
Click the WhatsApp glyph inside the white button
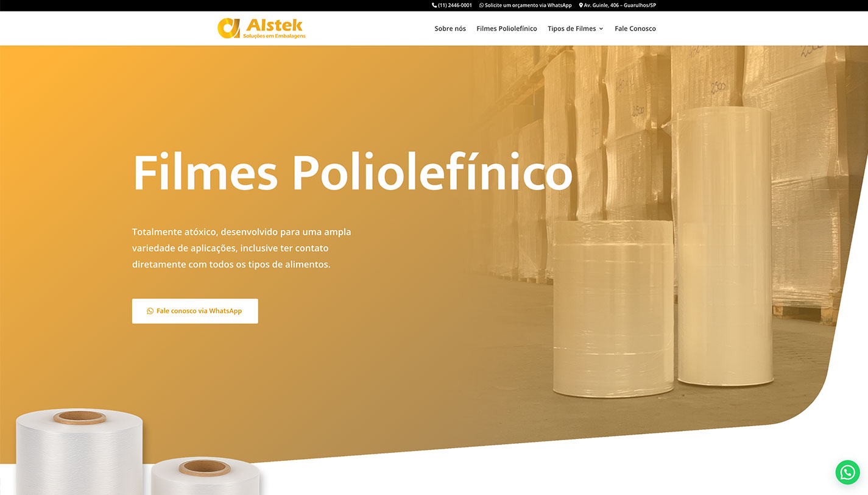tap(150, 311)
